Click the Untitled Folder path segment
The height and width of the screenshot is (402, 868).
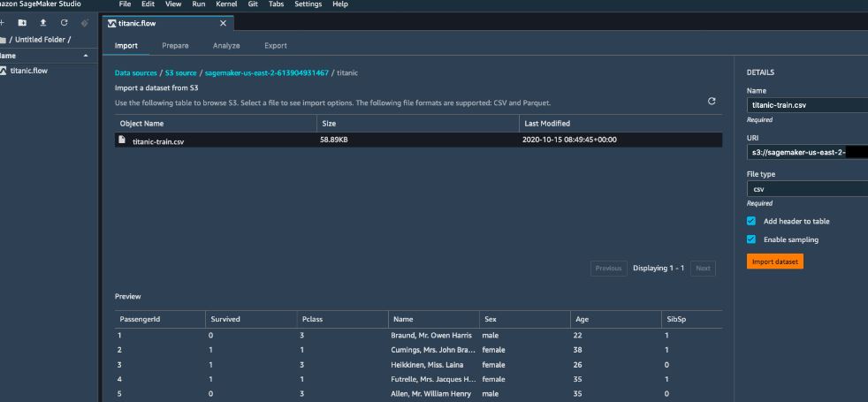40,40
